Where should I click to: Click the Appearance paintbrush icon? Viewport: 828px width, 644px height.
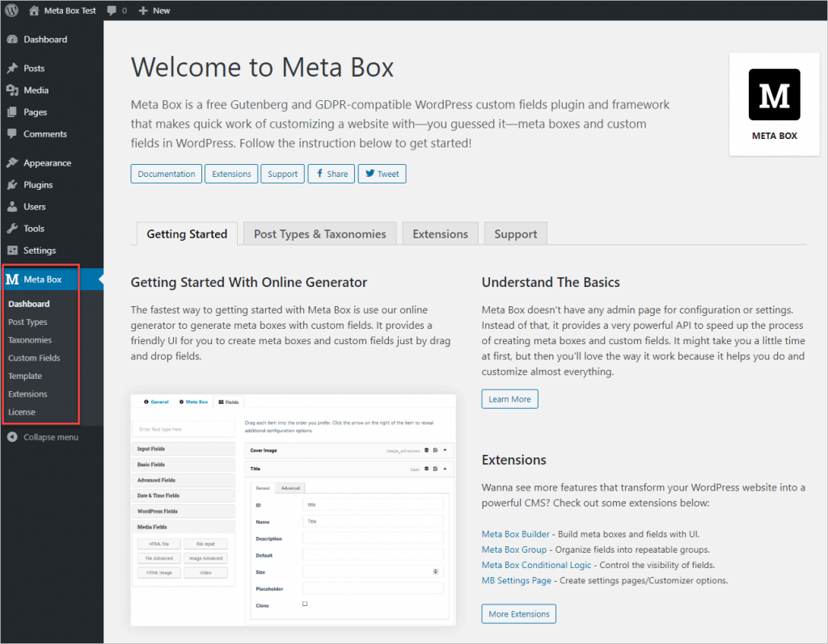pyautogui.click(x=12, y=163)
